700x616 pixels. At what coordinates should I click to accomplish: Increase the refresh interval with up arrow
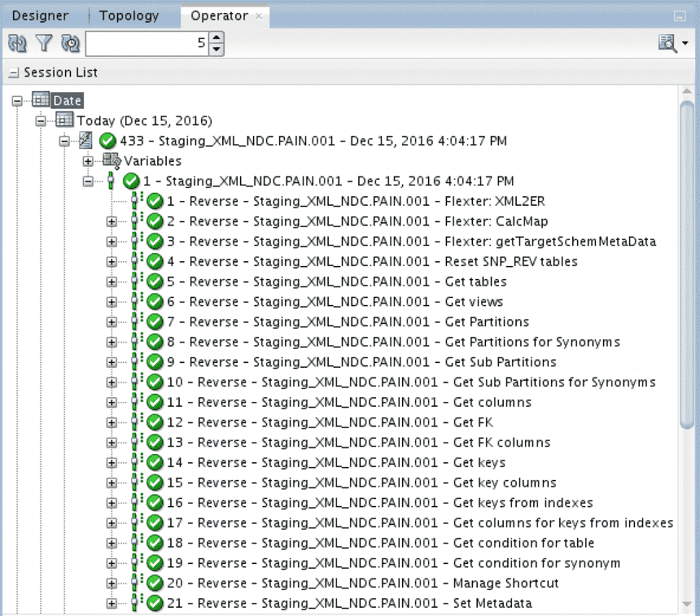click(x=216, y=38)
